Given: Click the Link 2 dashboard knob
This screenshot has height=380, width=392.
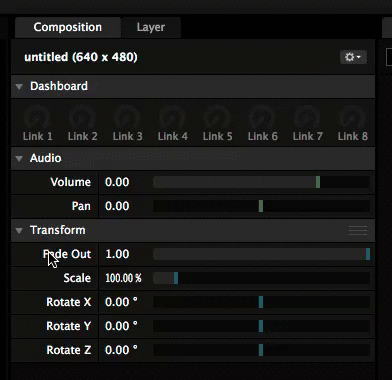Looking at the screenshot, I should click(82, 117).
